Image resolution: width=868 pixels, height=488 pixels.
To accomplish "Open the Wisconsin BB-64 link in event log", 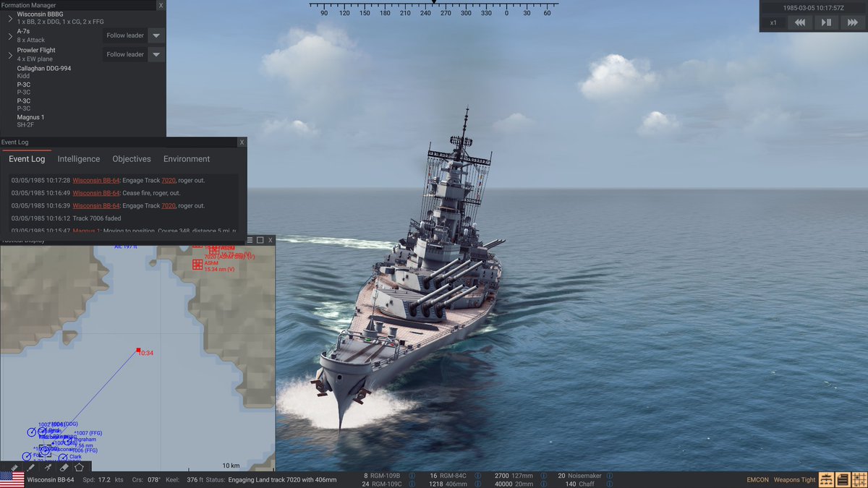I will 95,180.
